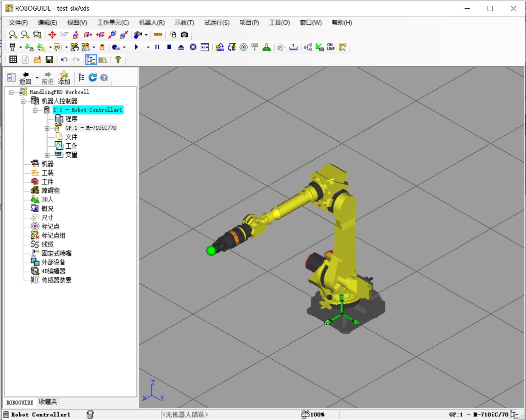The width and height of the screenshot is (526, 420).
Task: Open the 机器人(R) menu
Action: tap(152, 23)
